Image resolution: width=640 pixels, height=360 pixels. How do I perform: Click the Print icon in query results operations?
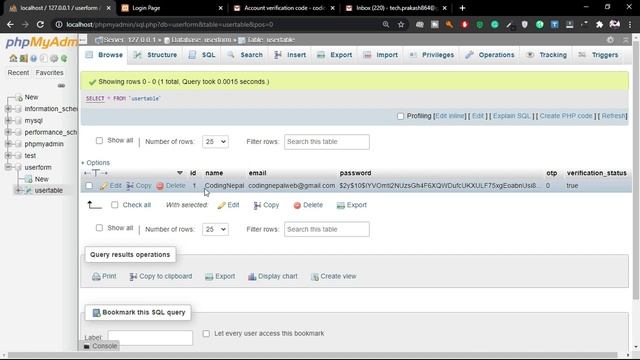(96, 277)
